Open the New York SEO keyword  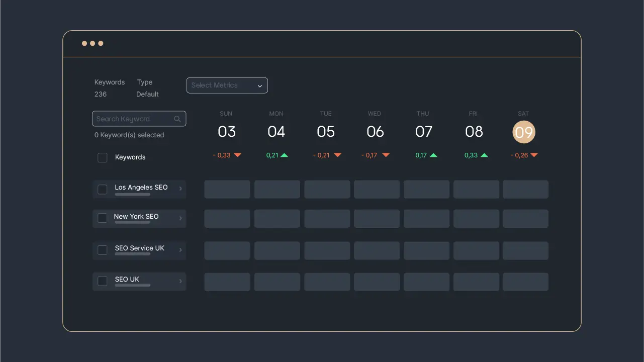click(x=136, y=216)
